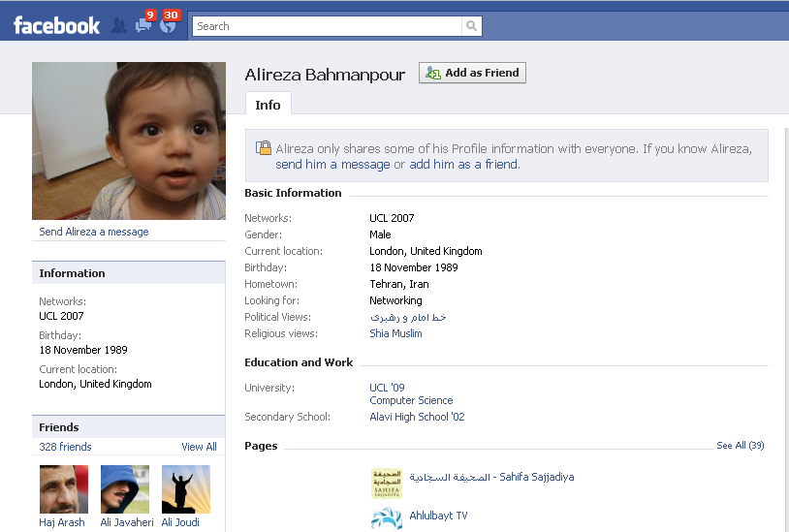Click the search magnifier icon
The height and width of the screenshot is (532, 789).
471,26
